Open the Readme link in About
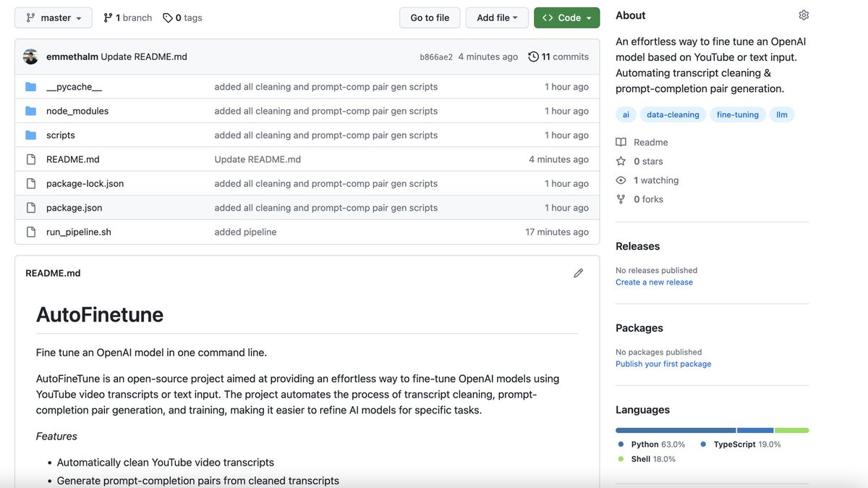 [650, 143]
